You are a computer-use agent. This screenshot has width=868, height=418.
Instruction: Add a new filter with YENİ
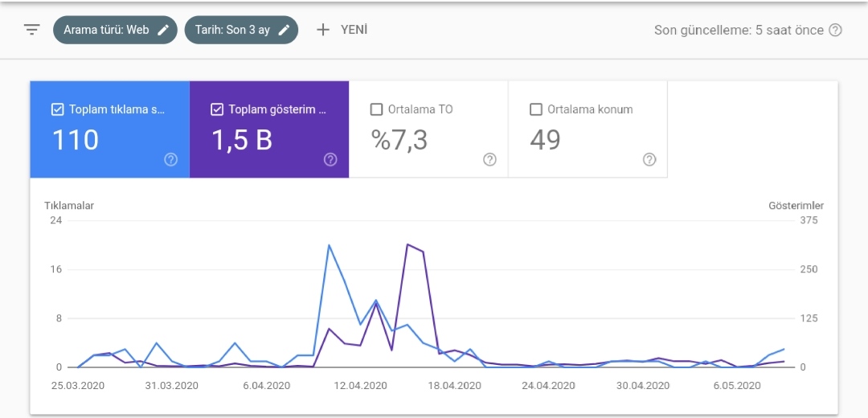coord(342,30)
